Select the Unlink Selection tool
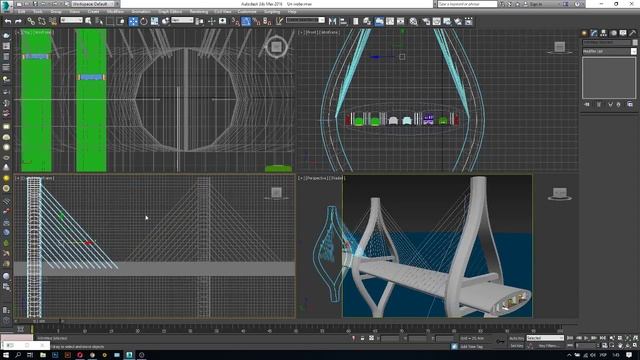 click(42, 21)
